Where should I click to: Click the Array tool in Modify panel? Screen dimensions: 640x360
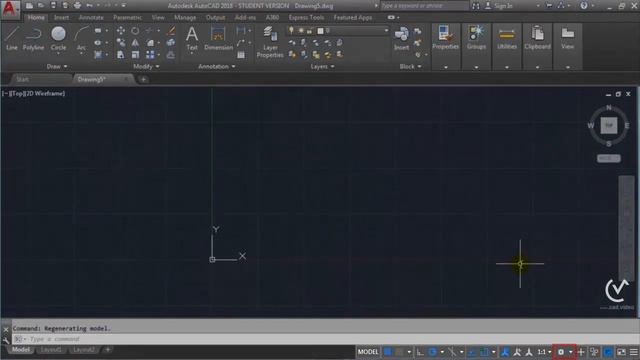150,55
